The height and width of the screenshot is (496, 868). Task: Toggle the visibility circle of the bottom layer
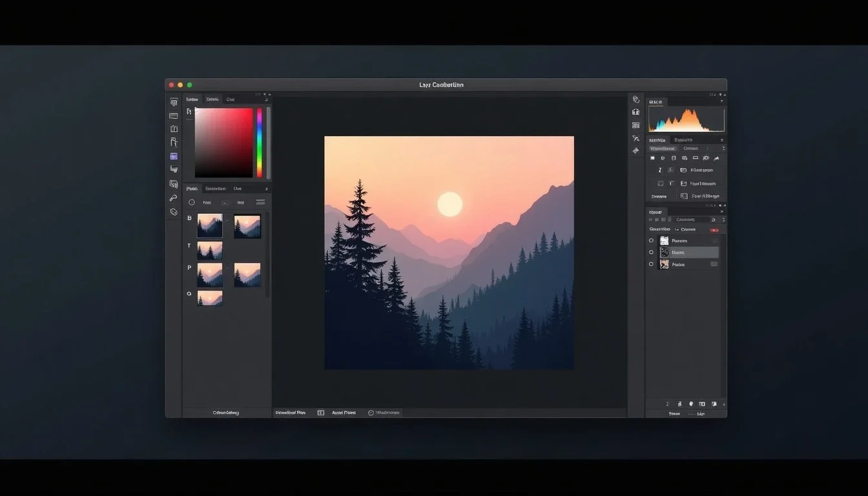tap(651, 264)
